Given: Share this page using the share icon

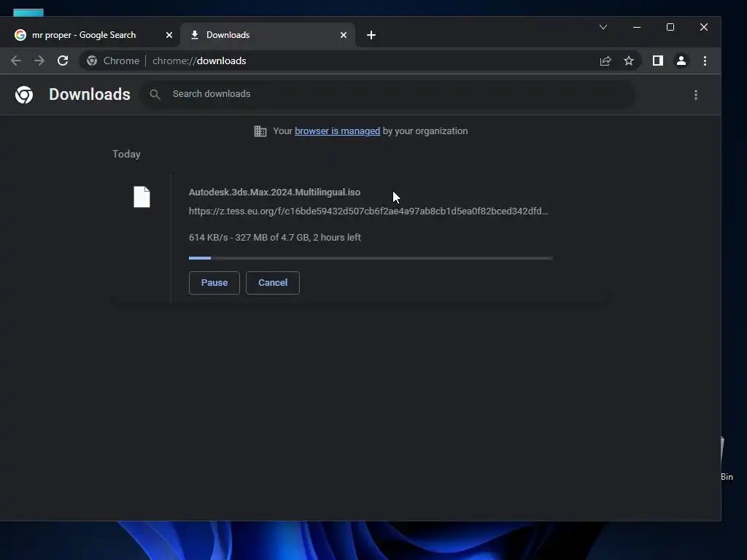Looking at the screenshot, I should pyautogui.click(x=605, y=61).
